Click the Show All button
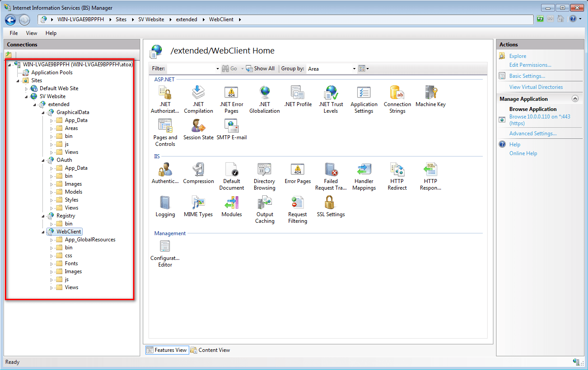588x370 pixels. click(260, 69)
